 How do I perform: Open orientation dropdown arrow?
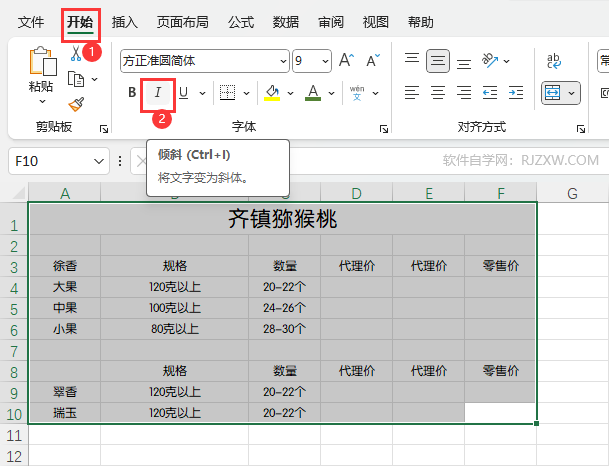(506, 61)
